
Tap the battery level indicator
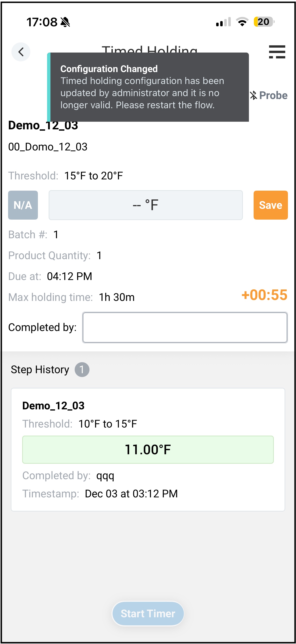pyautogui.click(x=264, y=22)
